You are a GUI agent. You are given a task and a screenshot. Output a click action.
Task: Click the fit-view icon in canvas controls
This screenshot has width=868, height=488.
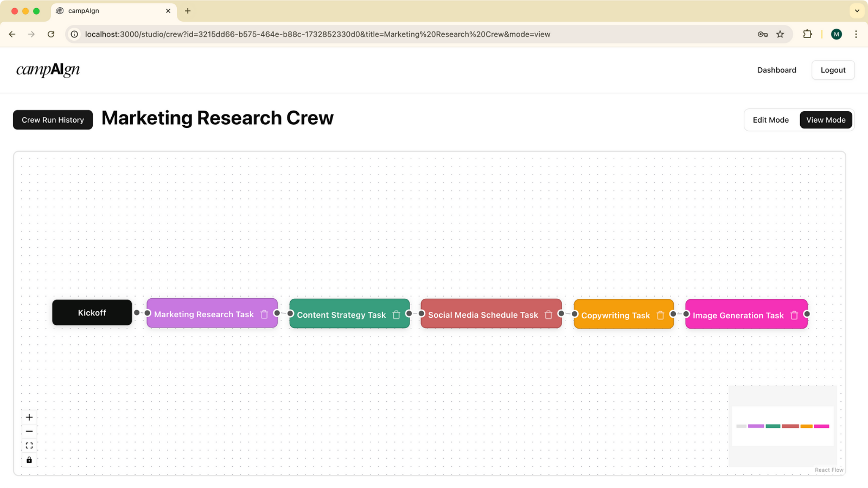click(x=29, y=445)
